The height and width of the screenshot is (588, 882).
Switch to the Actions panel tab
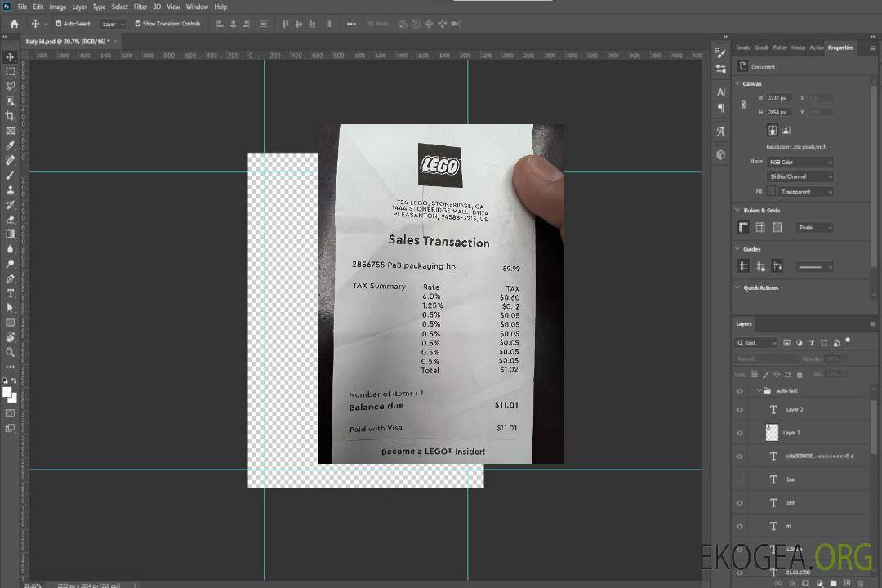(816, 48)
